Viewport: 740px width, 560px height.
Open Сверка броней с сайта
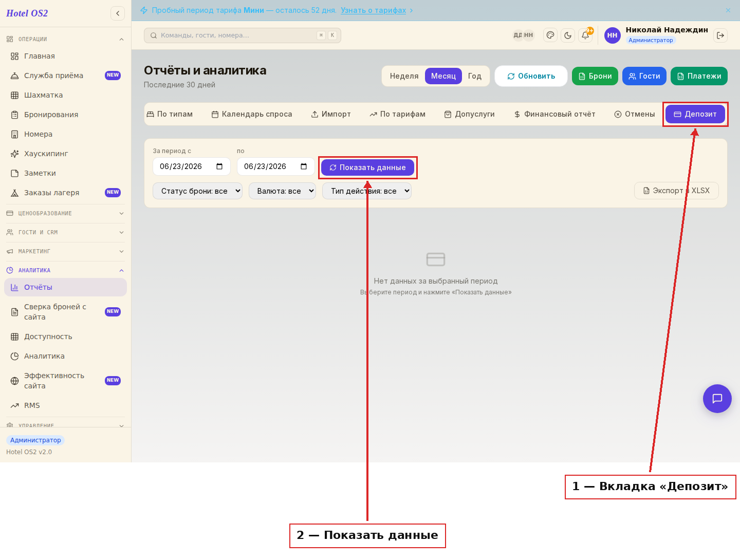66,312
